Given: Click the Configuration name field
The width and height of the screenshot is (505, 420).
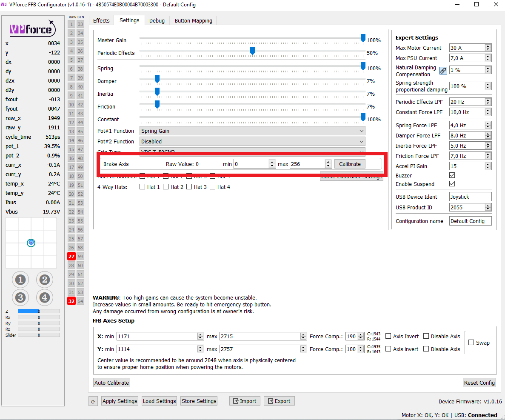Looking at the screenshot, I should pos(470,221).
